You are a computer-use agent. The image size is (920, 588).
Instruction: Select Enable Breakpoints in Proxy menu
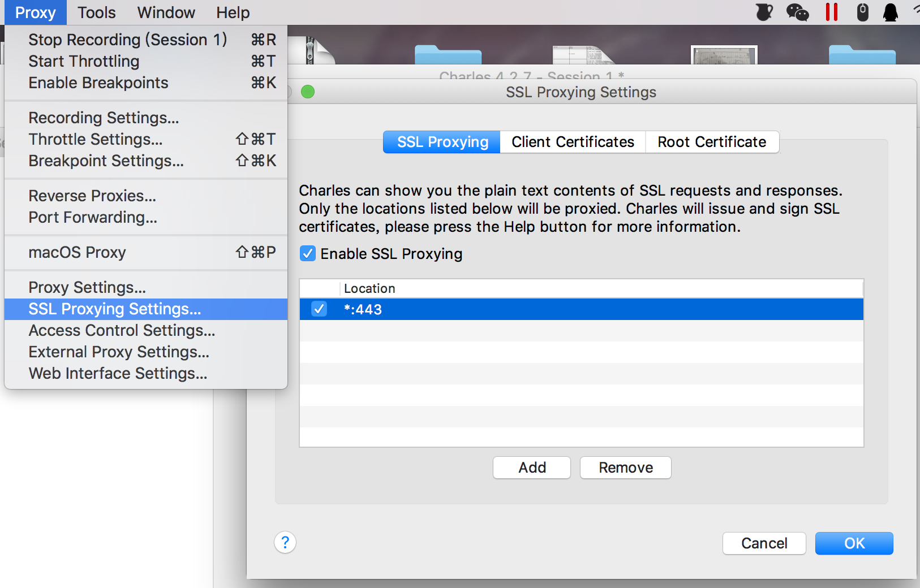[x=146, y=83]
